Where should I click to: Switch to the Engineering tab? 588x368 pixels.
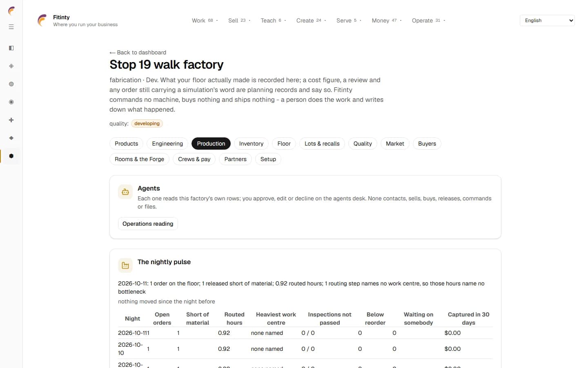[x=167, y=144]
